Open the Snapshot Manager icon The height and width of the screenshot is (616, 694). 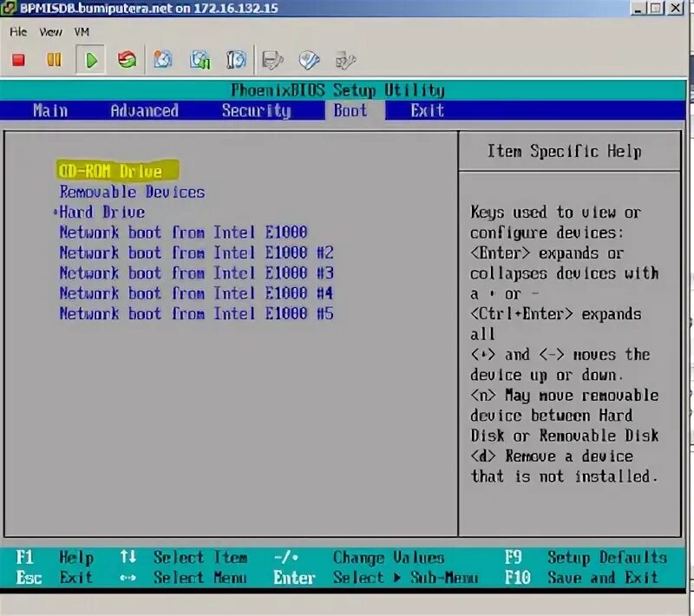point(236,60)
